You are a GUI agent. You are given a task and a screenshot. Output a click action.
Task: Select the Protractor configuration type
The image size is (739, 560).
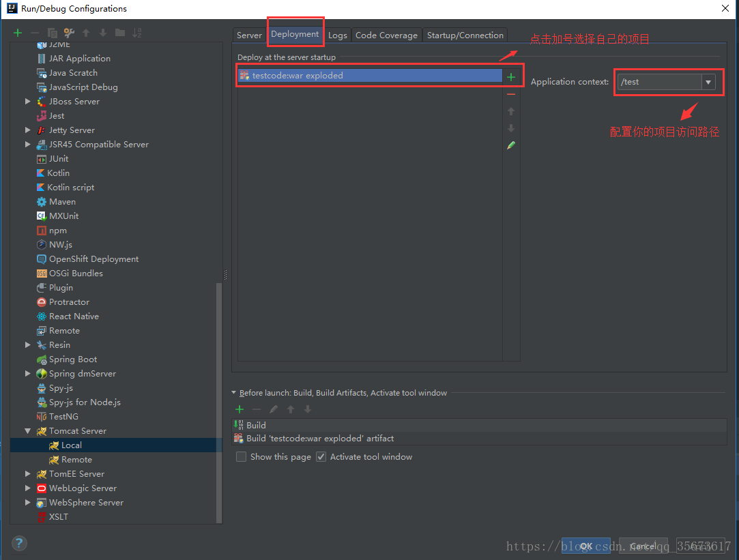(63, 302)
